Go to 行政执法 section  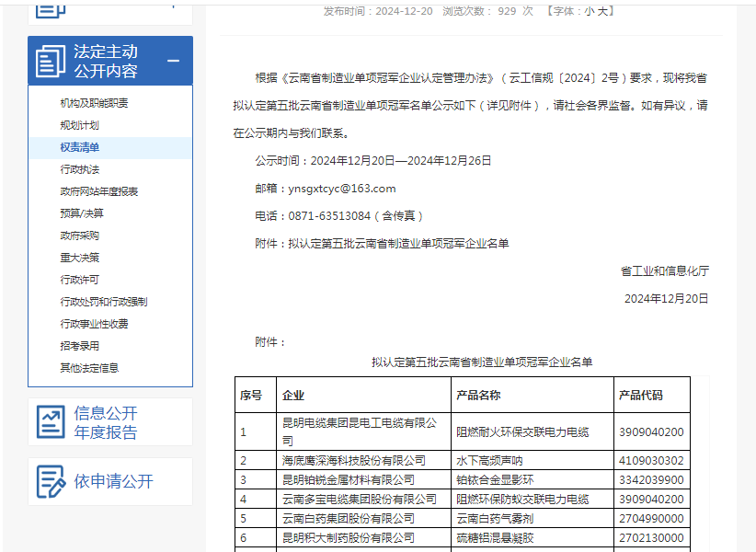pos(79,169)
